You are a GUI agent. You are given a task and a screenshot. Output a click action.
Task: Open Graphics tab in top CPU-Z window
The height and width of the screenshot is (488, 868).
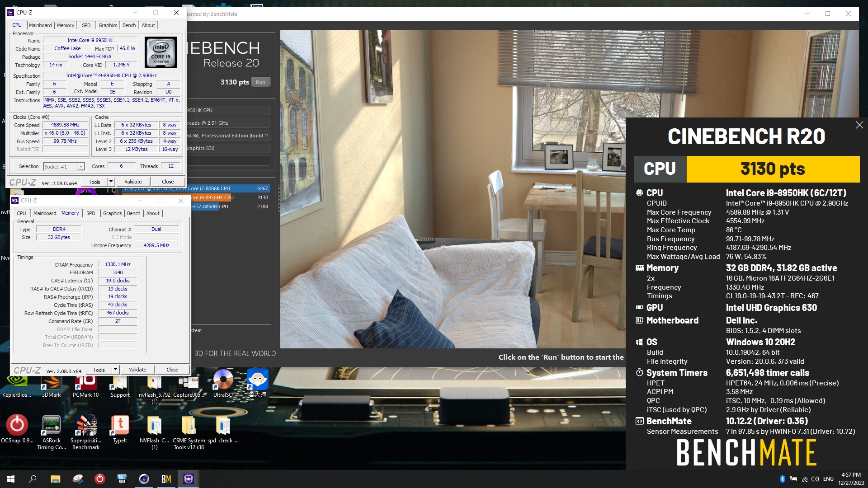108,25
